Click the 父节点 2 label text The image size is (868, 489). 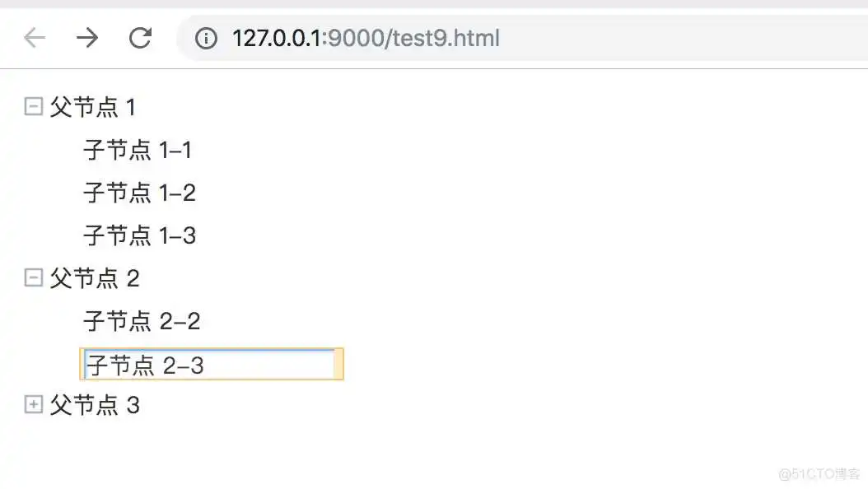pos(96,278)
